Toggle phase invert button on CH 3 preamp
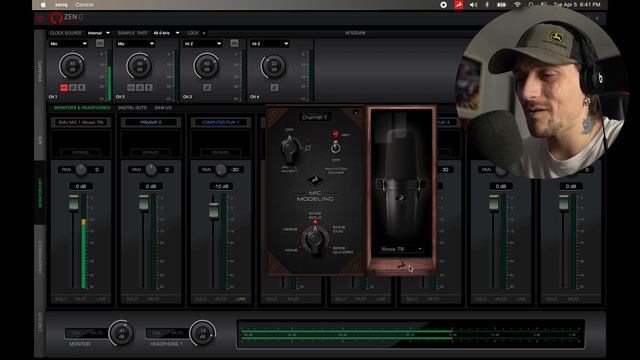Viewport: 640px width, 360px height. [207, 88]
